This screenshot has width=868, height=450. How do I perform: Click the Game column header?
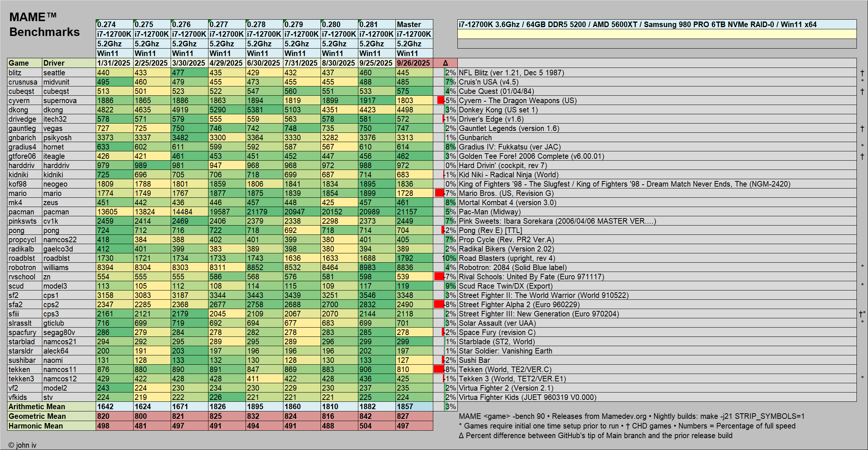pyautogui.click(x=25, y=63)
